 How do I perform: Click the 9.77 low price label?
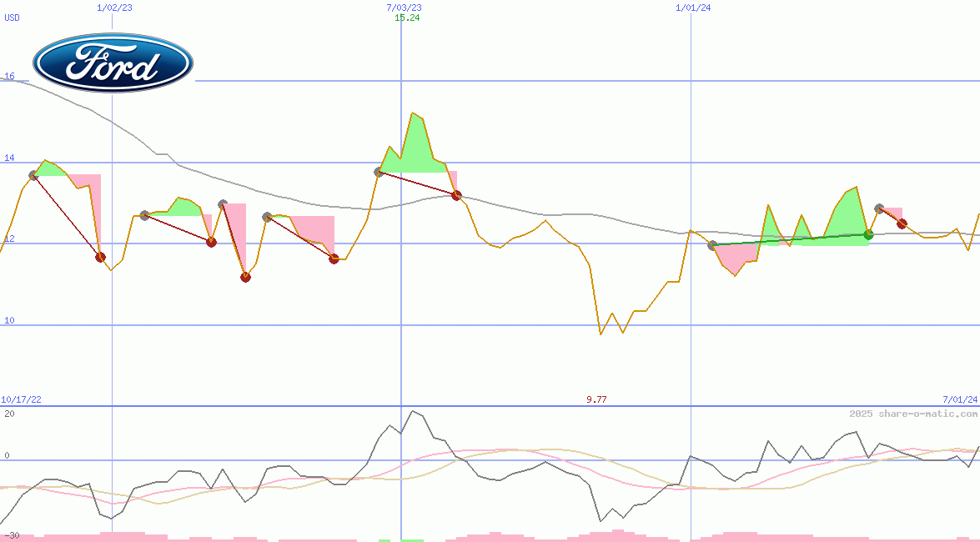pos(596,400)
